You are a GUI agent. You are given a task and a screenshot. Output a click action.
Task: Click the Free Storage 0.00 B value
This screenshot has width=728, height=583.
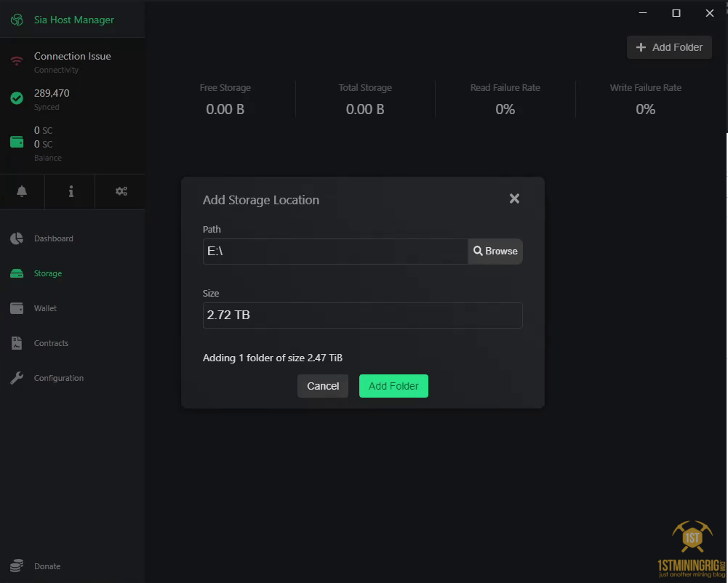[225, 110]
